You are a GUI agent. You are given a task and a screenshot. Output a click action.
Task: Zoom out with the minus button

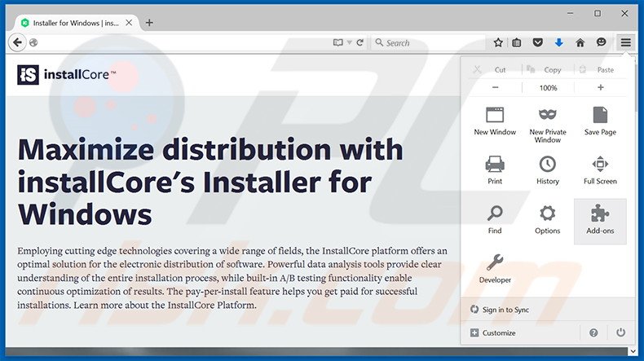496,87
